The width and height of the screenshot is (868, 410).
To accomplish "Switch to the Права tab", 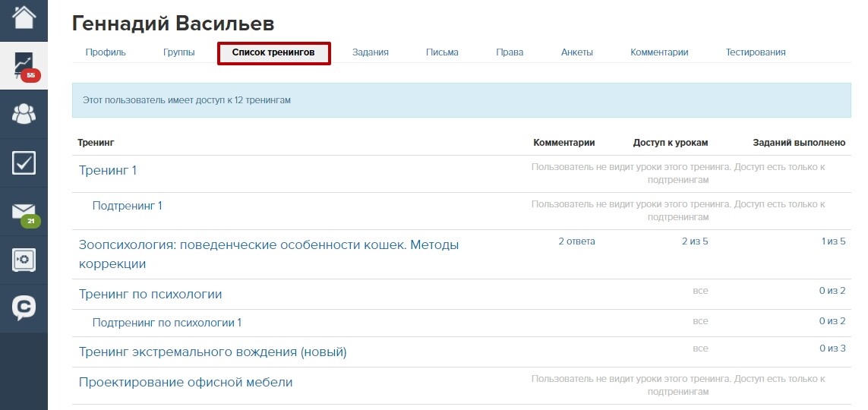I will 510,52.
